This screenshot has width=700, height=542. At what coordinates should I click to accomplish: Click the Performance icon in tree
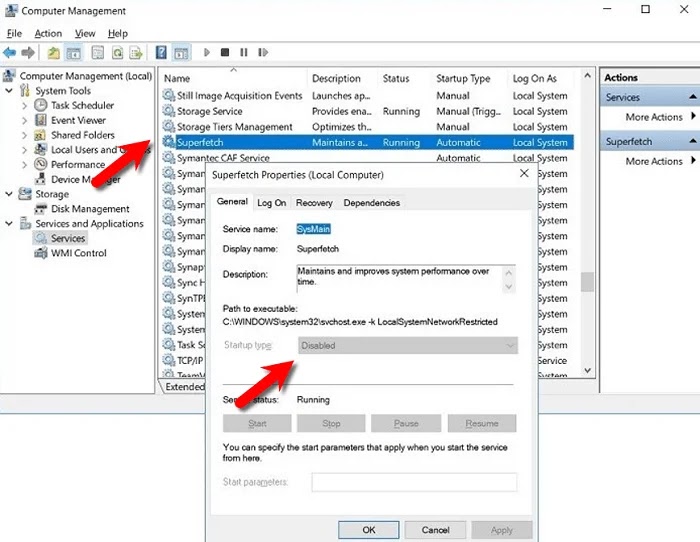[x=41, y=164]
